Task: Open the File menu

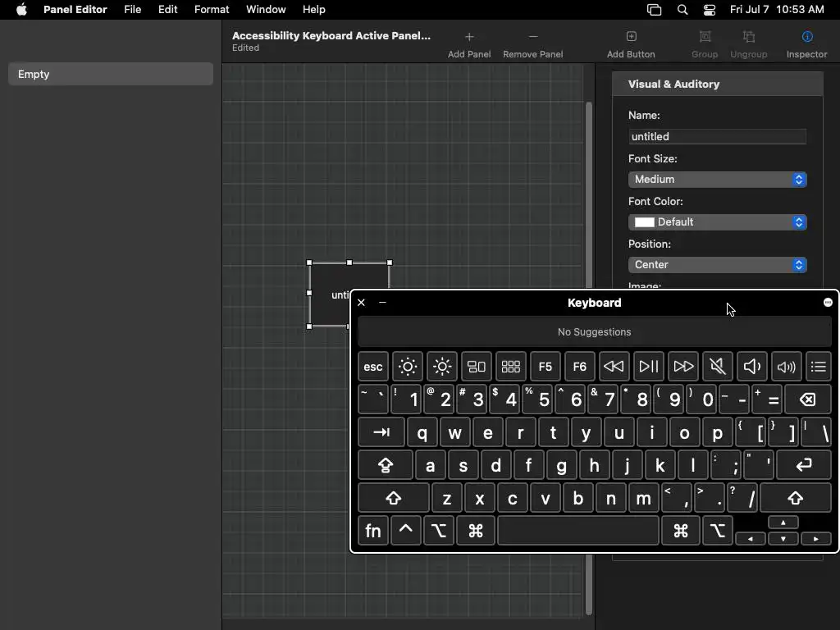Action: [x=132, y=10]
